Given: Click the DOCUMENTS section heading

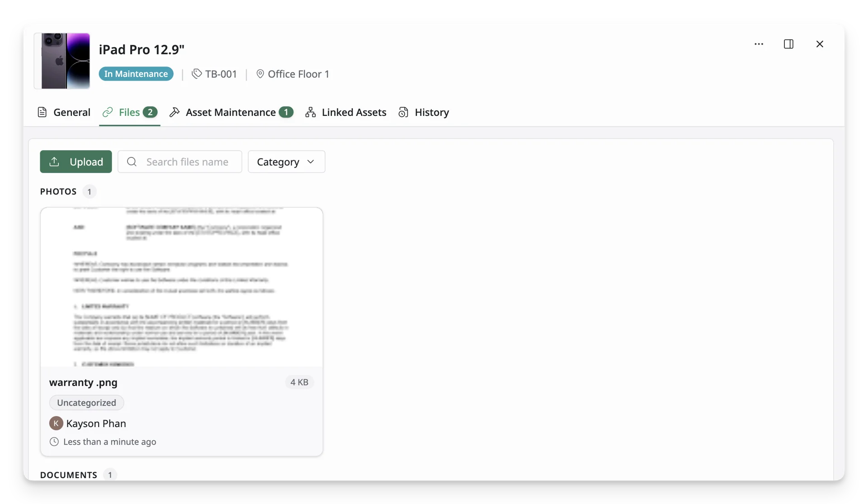Looking at the screenshot, I should (x=69, y=475).
